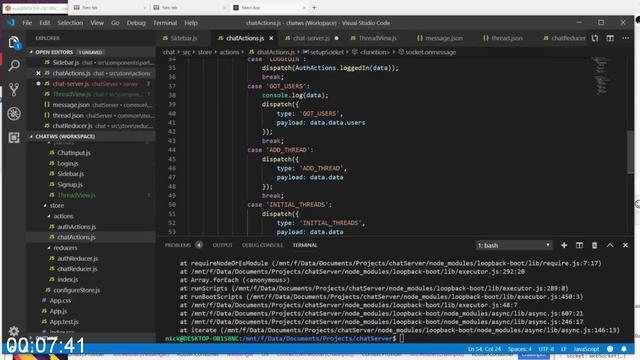This screenshot has width=640, height=360.
Task: Open the View menu
Action: tap(97, 23)
